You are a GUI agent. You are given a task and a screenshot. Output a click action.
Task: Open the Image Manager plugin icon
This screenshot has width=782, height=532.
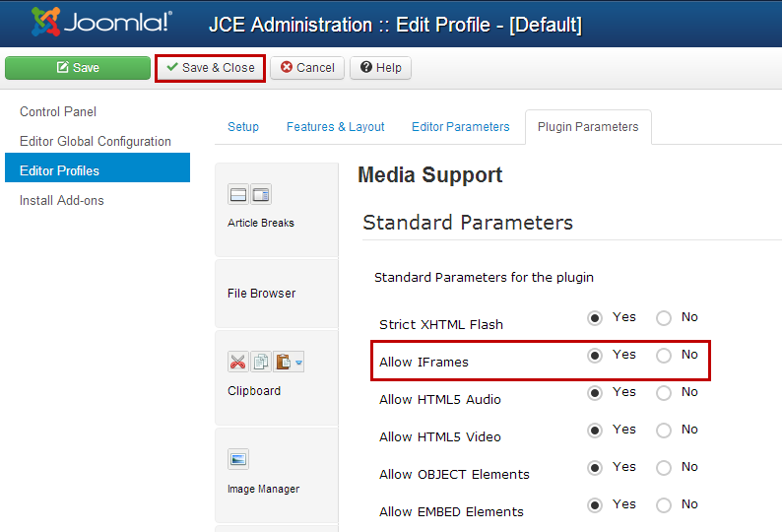click(x=238, y=459)
